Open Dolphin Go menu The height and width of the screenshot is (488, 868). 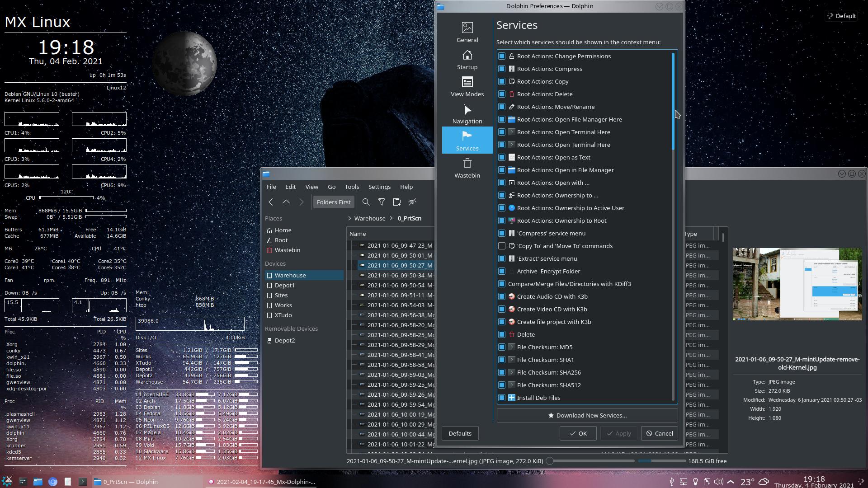(331, 187)
